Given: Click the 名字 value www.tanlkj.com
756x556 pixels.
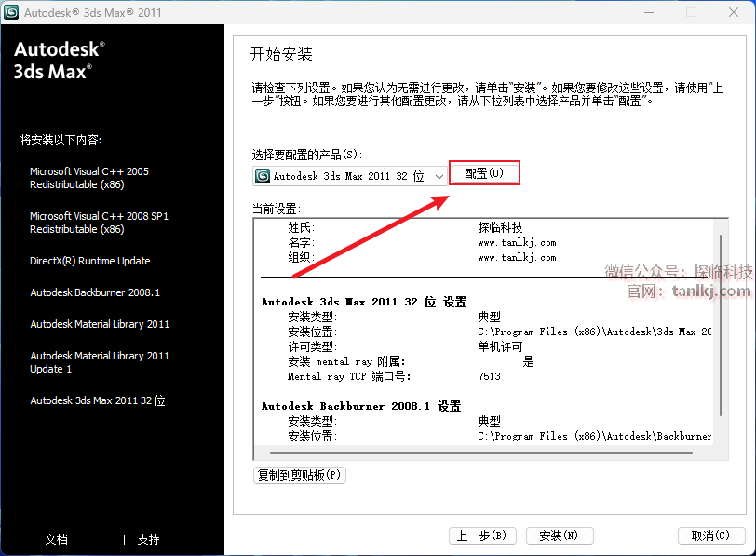Looking at the screenshot, I should [x=517, y=242].
